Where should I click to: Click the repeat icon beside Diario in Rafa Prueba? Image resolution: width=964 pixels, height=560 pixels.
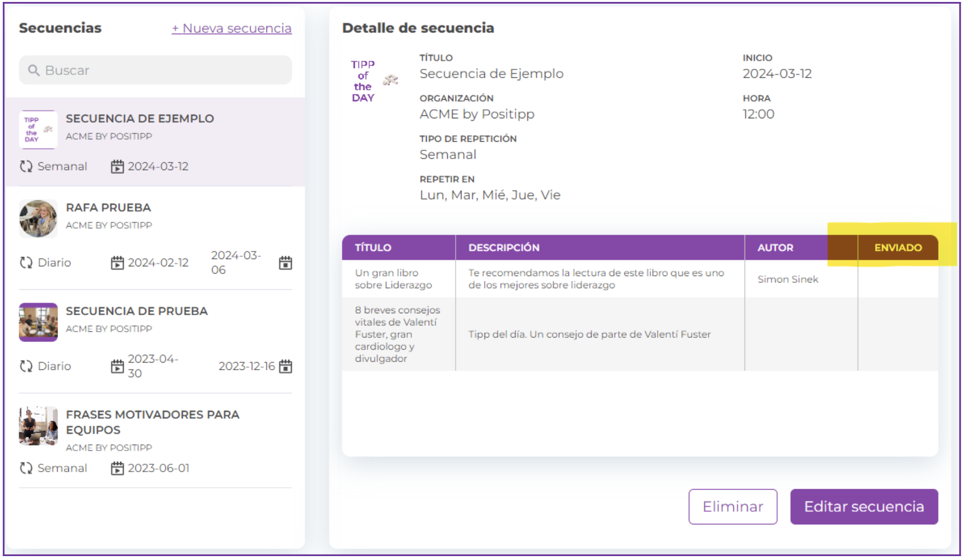tap(26, 263)
